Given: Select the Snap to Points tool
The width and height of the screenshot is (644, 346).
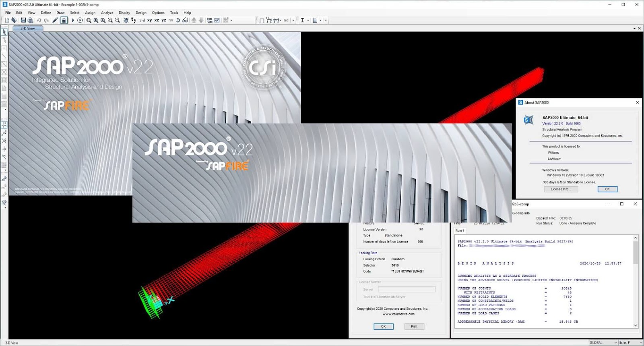Looking at the screenshot, I should (4, 125).
